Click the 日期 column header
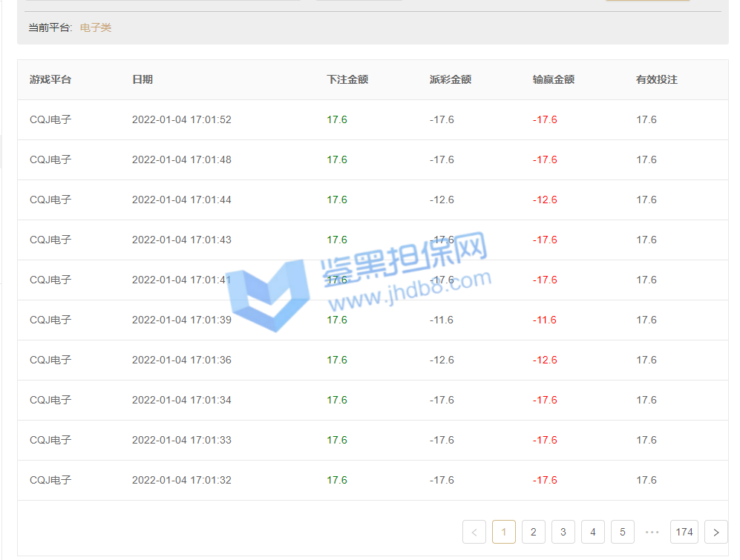 pos(143,79)
